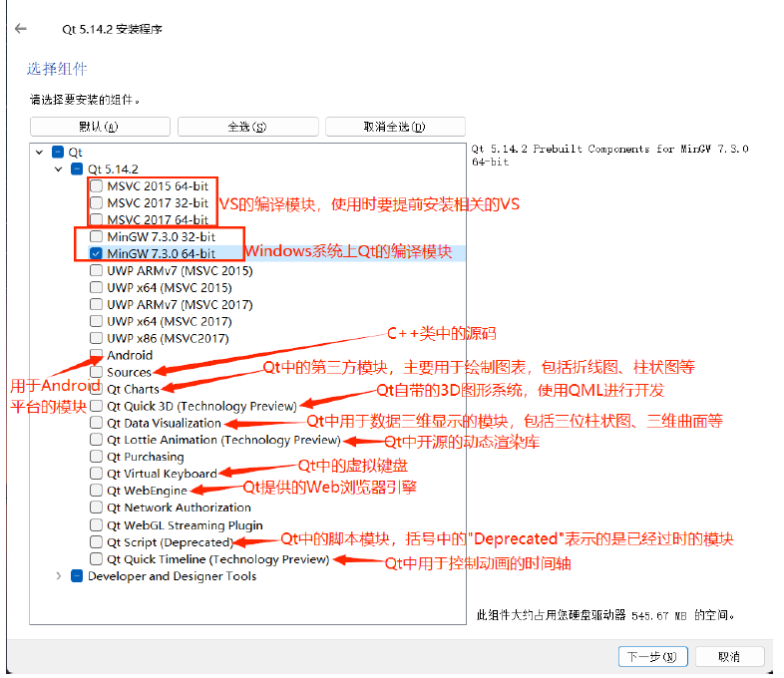Select Developer and Designer Tools label

point(172,576)
